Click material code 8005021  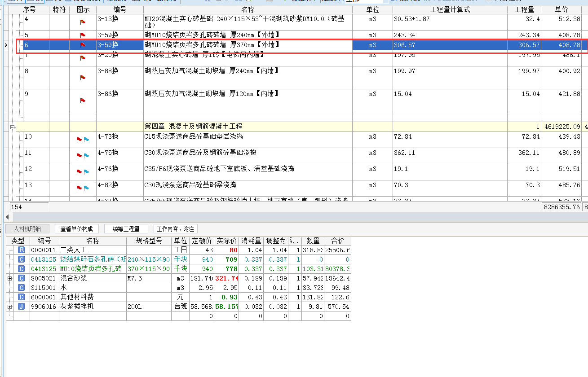[44, 278]
